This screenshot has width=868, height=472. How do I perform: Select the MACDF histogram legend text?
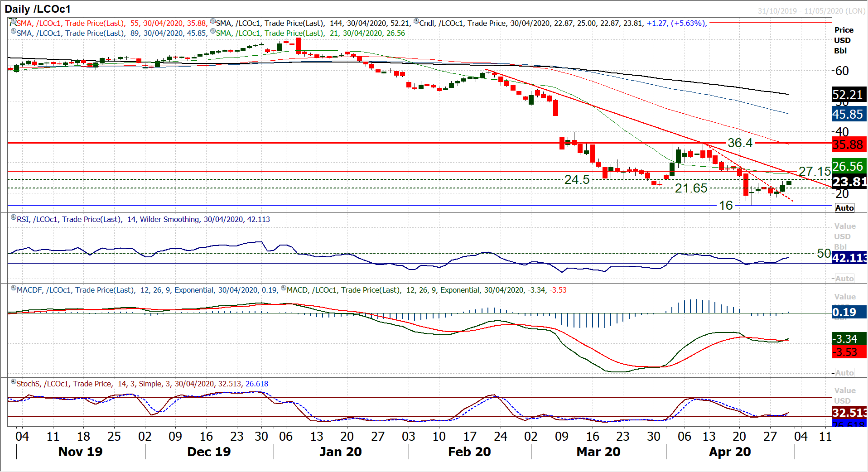[x=147, y=290]
